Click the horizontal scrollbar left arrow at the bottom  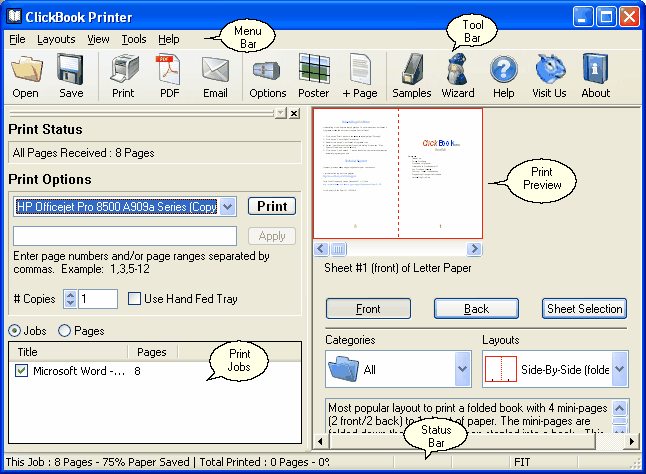321,442
